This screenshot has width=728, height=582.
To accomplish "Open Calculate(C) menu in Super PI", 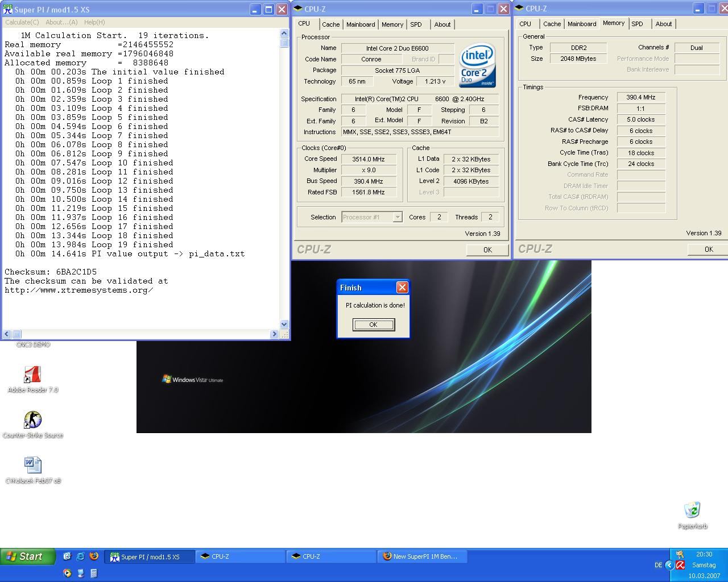I will point(22,22).
